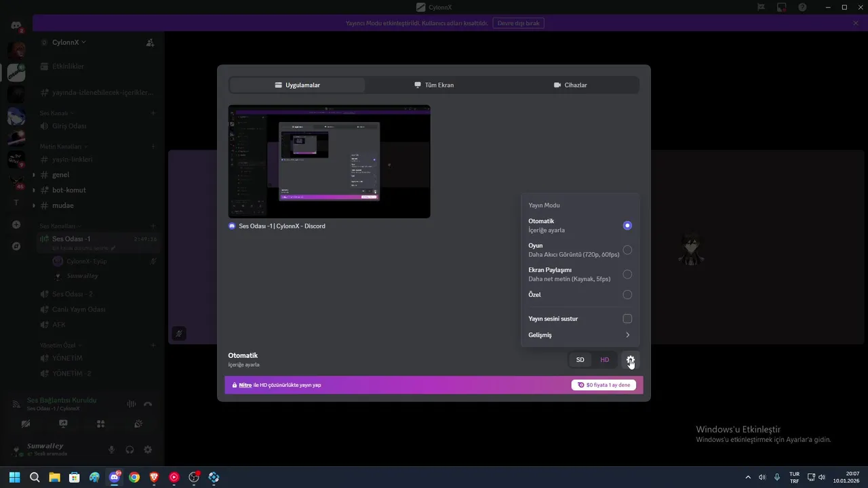This screenshot has width=868, height=488.
Task: Select the Otomatik radio button
Action: [627, 226]
